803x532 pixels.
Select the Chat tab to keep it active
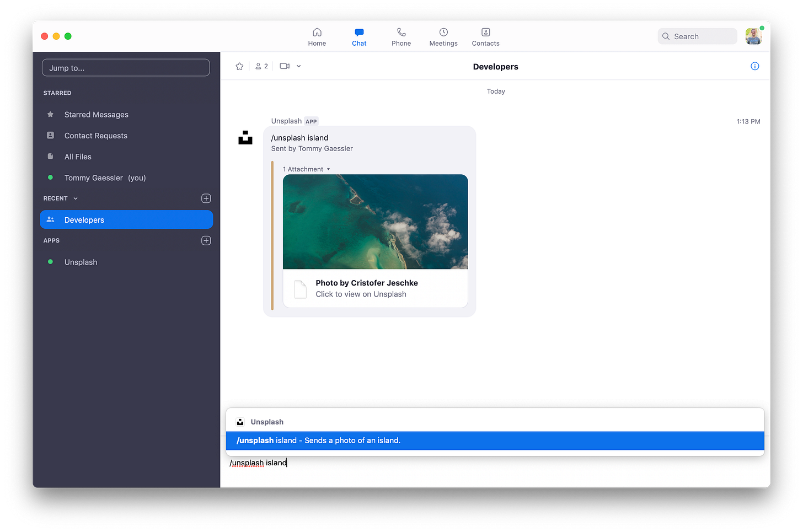[x=359, y=36]
